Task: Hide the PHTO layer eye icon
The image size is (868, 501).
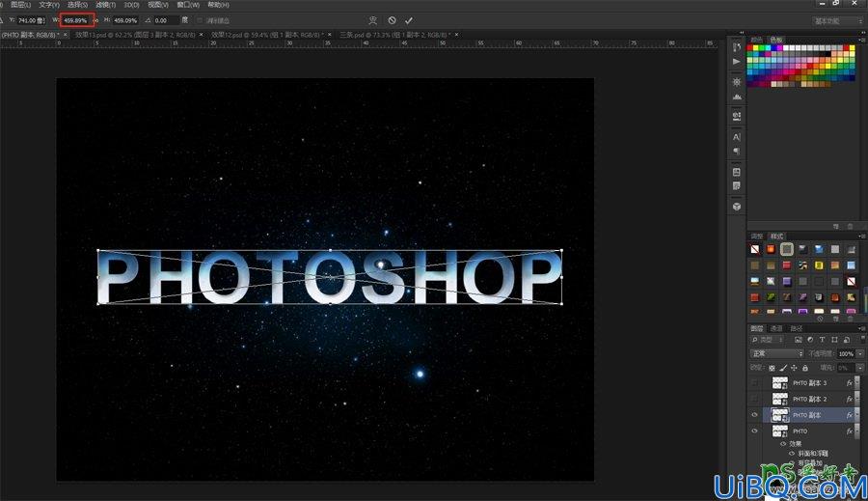Action: (x=755, y=431)
